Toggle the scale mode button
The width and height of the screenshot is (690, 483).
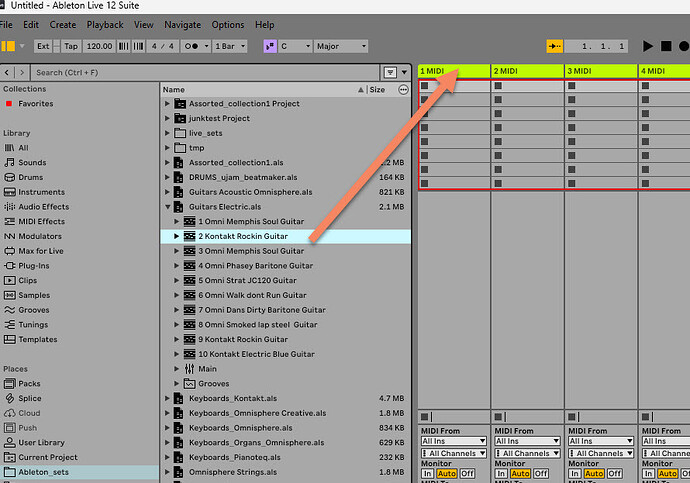(270, 46)
